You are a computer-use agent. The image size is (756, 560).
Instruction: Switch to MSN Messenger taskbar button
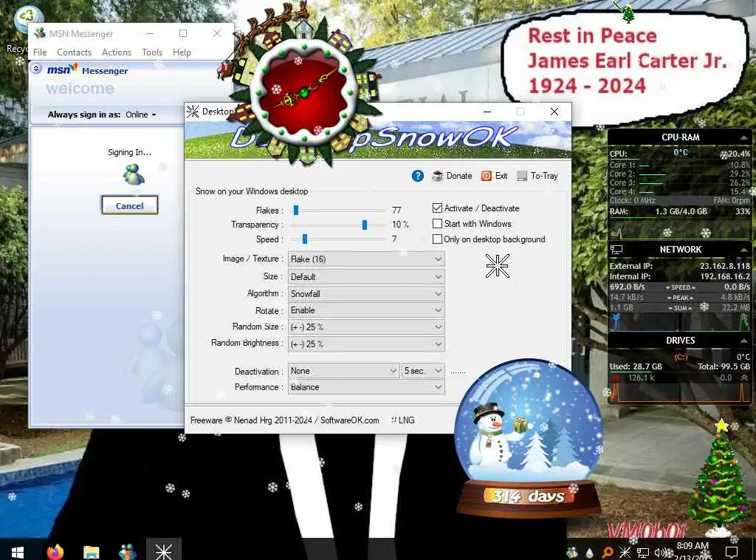click(127, 552)
